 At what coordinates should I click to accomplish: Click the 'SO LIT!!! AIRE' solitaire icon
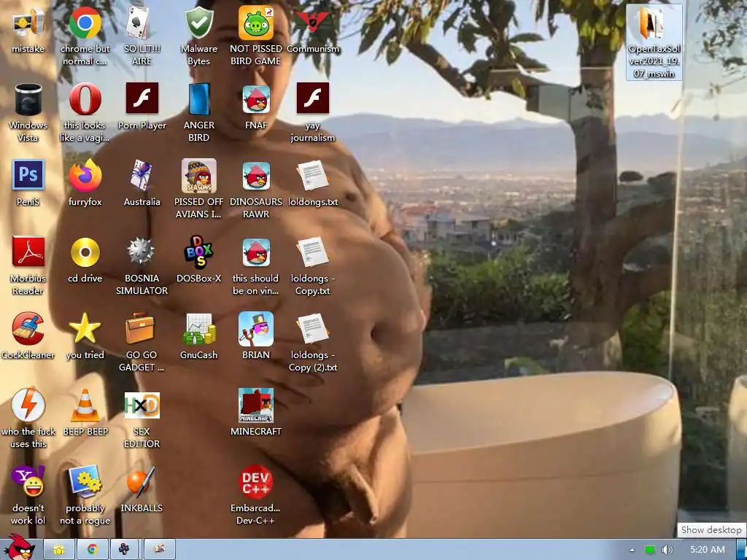[x=142, y=36]
